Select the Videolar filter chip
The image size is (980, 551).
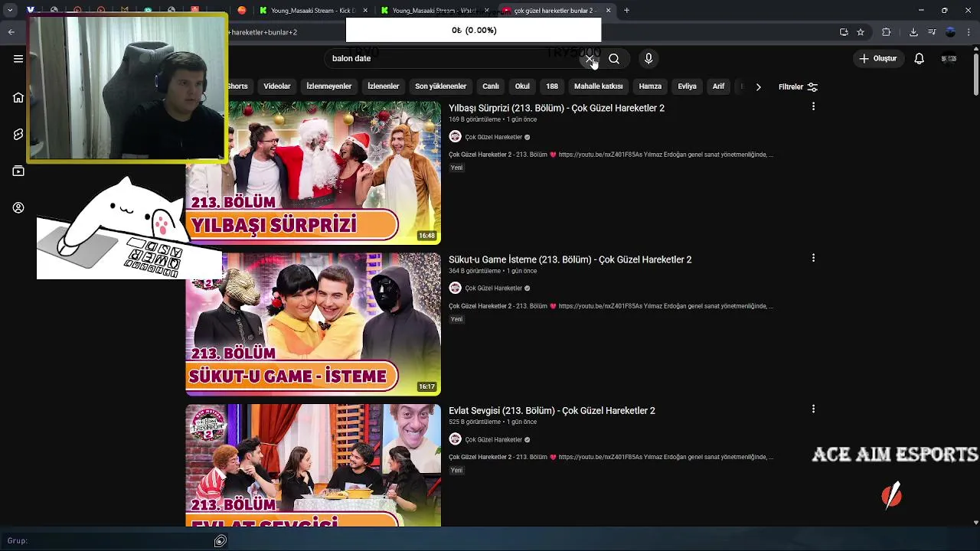[277, 86]
